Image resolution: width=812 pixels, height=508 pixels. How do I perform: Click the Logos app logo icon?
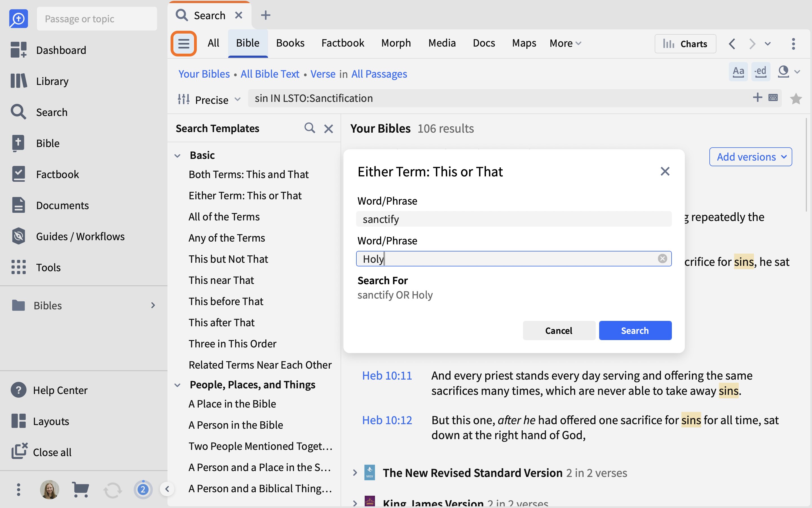click(x=18, y=18)
